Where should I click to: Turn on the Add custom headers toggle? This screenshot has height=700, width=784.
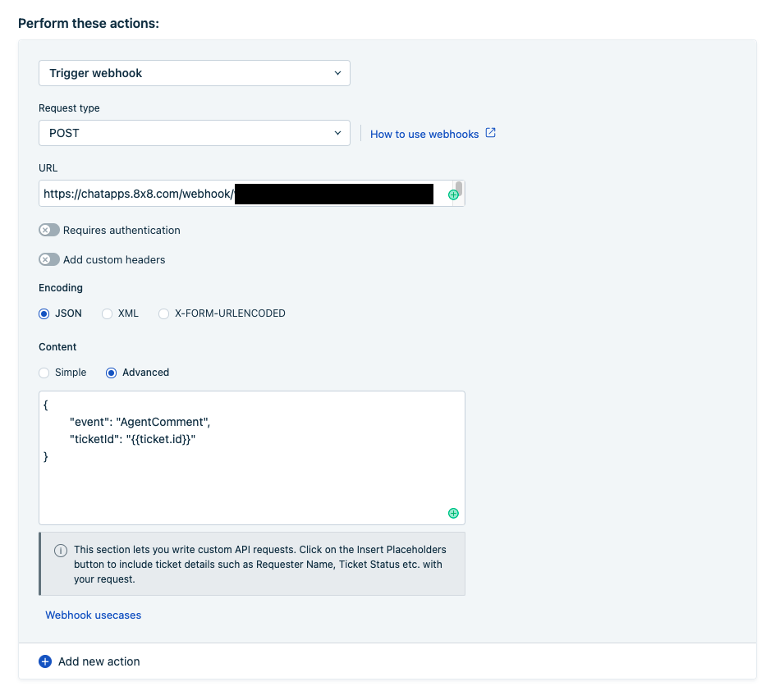tap(48, 259)
